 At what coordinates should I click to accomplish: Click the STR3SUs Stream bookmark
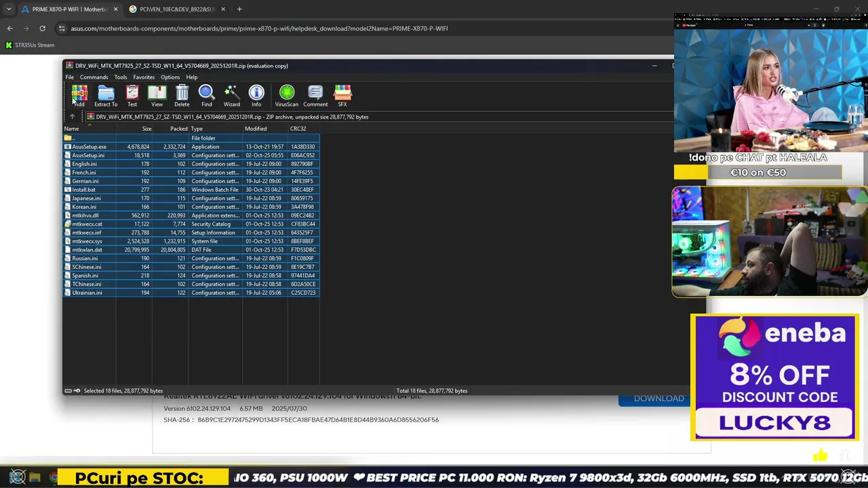30,45
